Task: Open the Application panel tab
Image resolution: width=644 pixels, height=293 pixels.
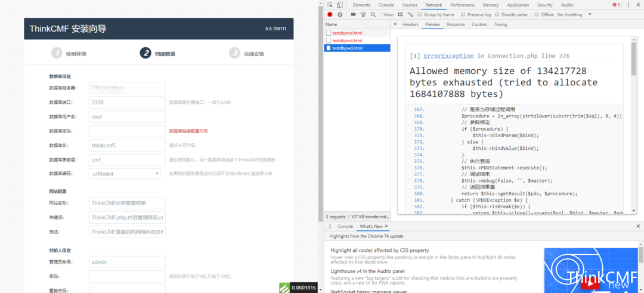Action: click(x=518, y=5)
